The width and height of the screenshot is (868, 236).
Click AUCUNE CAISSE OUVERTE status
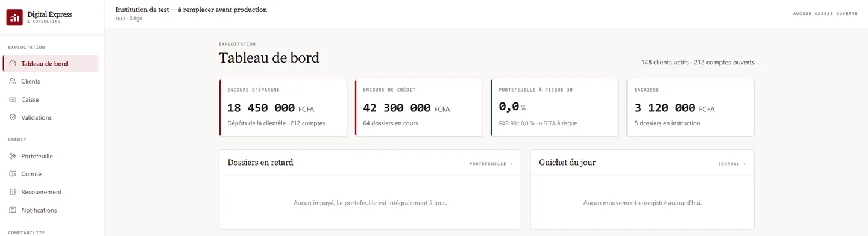(x=825, y=13)
